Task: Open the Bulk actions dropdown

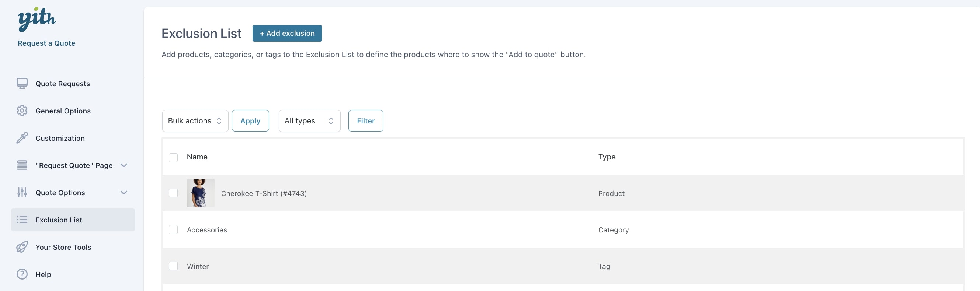Action: tap(195, 121)
